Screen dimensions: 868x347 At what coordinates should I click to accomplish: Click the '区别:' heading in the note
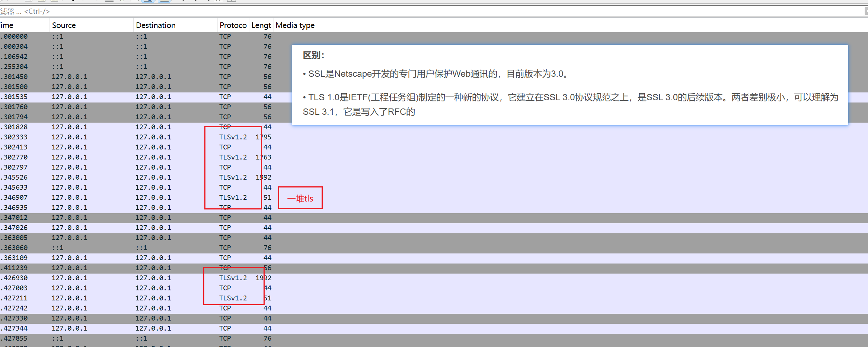pos(313,56)
